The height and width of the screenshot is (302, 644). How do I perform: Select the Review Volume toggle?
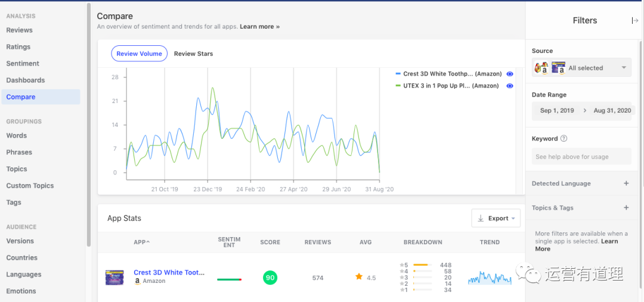coord(139,54)
